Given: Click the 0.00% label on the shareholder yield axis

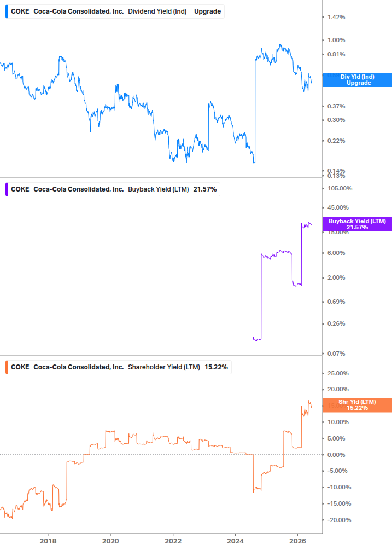Looking at the screenshot, I should click(336, 455).
